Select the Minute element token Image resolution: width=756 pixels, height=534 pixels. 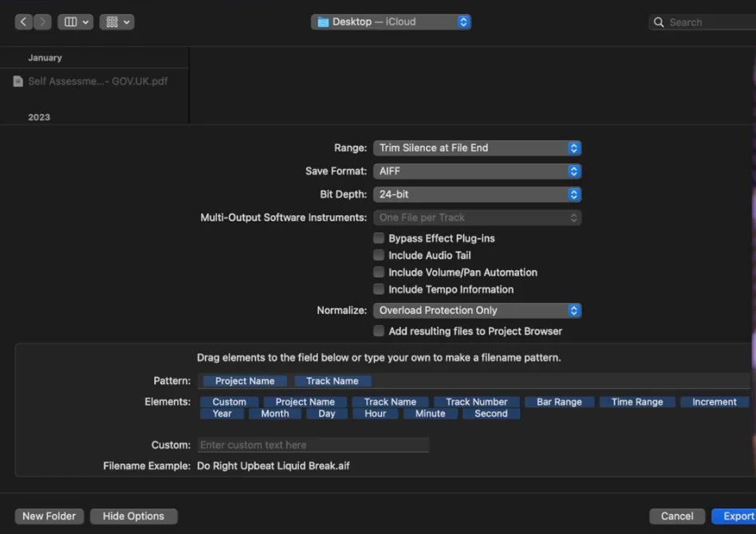tap(430, 414)
